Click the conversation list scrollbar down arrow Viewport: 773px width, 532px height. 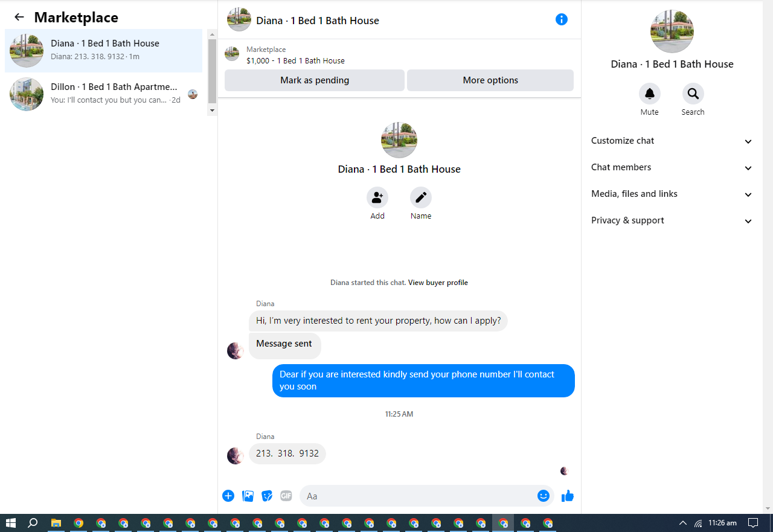[x=212, y=111]
